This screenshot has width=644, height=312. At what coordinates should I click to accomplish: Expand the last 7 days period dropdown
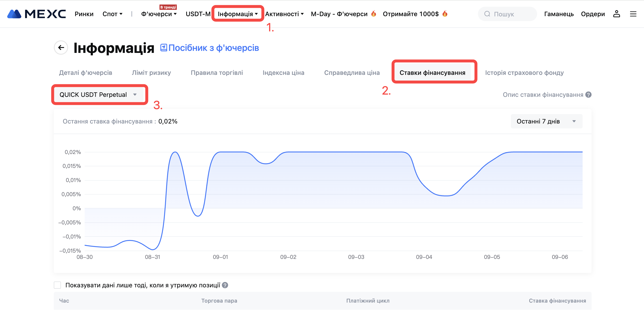(546, 121)
